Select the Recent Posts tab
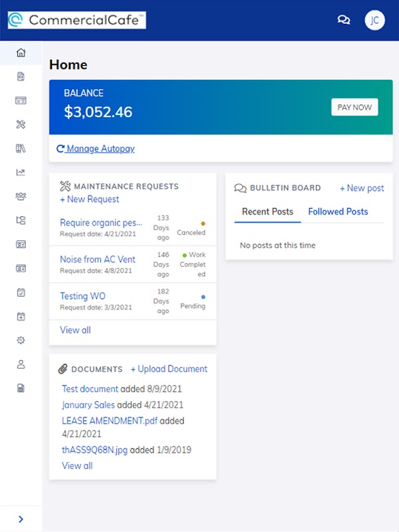Image resolution: width=399 pixels, height=532 pixels. pyautogui.click(x=267, y=211)
